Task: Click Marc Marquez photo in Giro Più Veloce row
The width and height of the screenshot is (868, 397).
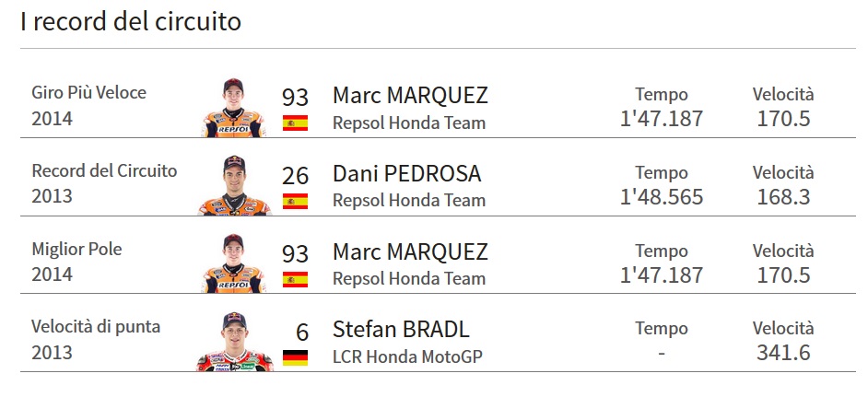Action: point(233,108)
